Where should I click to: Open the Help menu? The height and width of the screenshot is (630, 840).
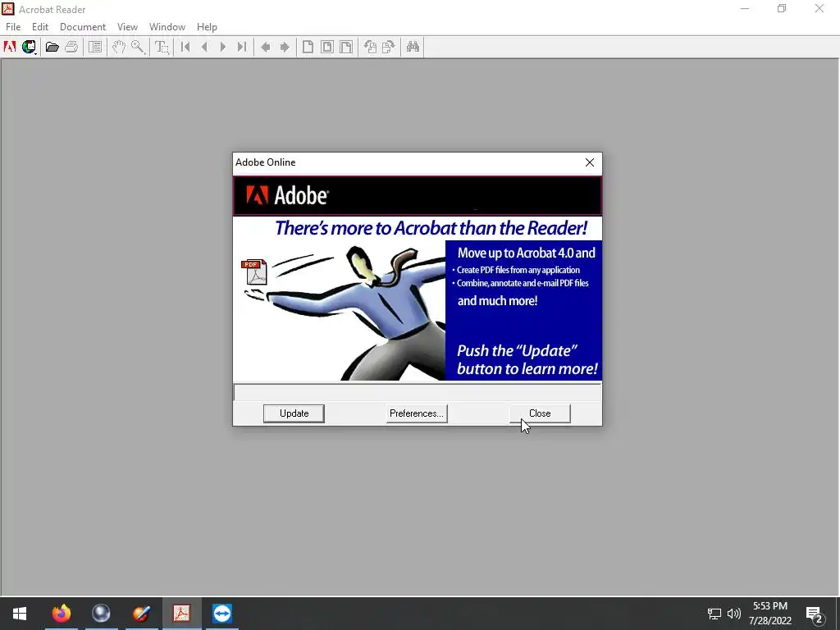(x=207, y=27)
